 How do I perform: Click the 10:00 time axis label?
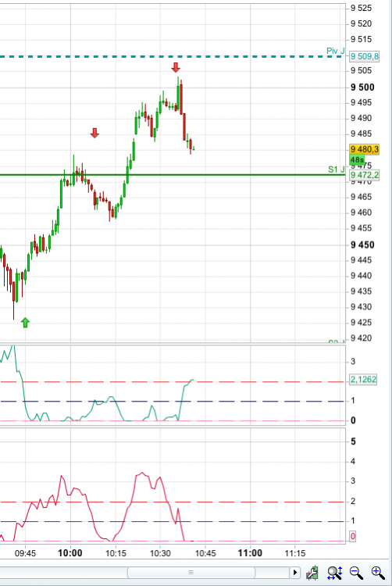[x=70, y=552]
